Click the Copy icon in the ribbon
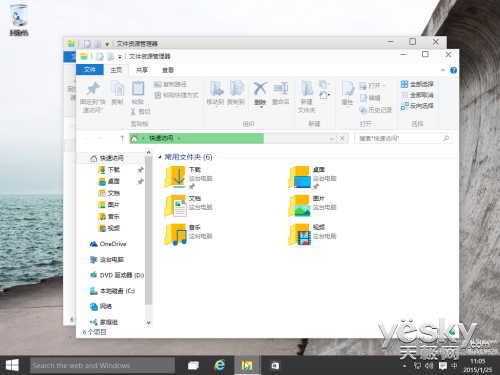This screenshot has width=500, height=375. click(x=117, y=88)
